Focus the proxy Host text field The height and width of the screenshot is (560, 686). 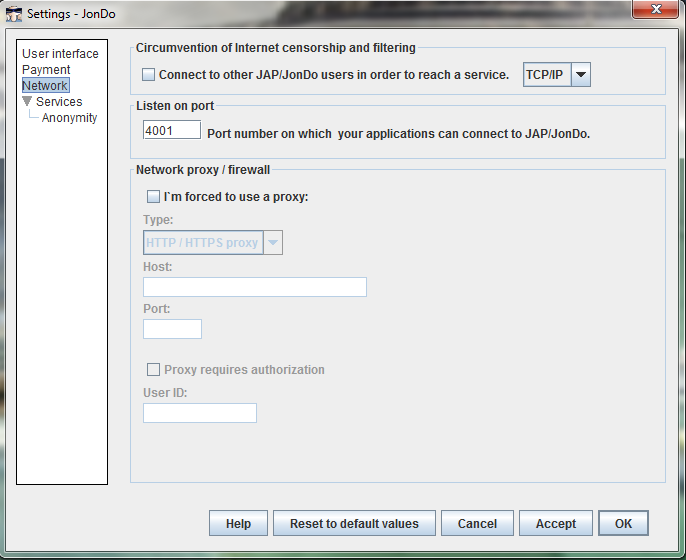[254, 287]
